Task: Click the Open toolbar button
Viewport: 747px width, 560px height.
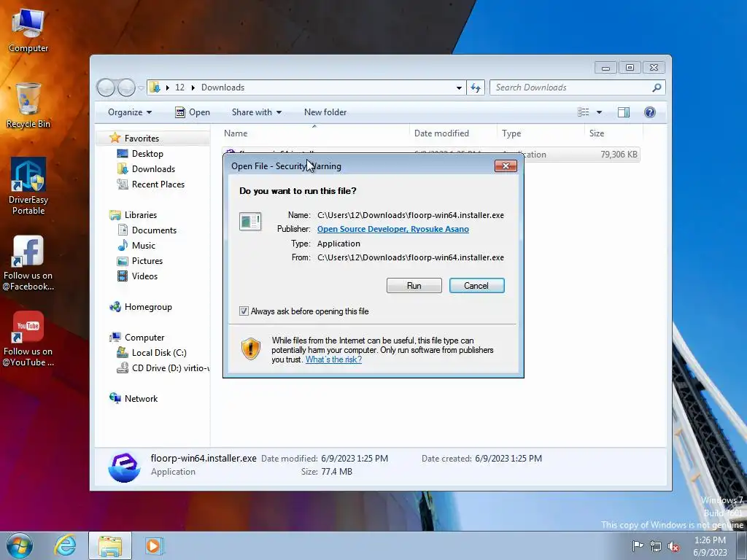Action: (193, 112)
